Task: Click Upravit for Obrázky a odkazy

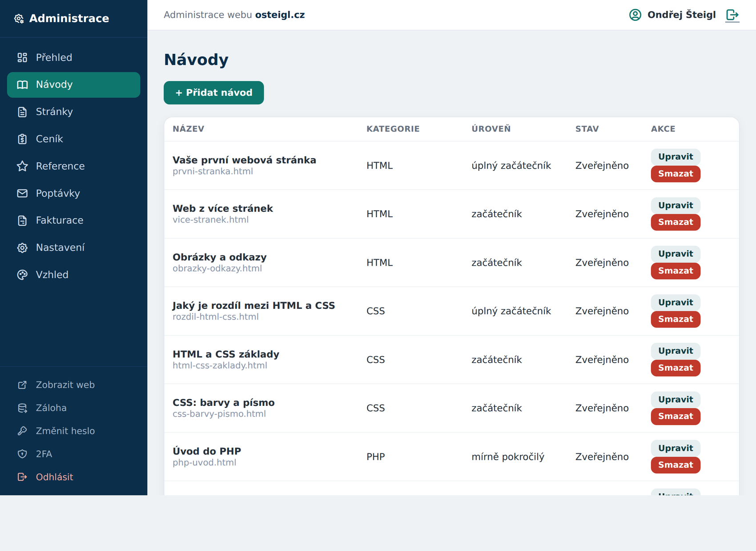Action: coord(676,254)
